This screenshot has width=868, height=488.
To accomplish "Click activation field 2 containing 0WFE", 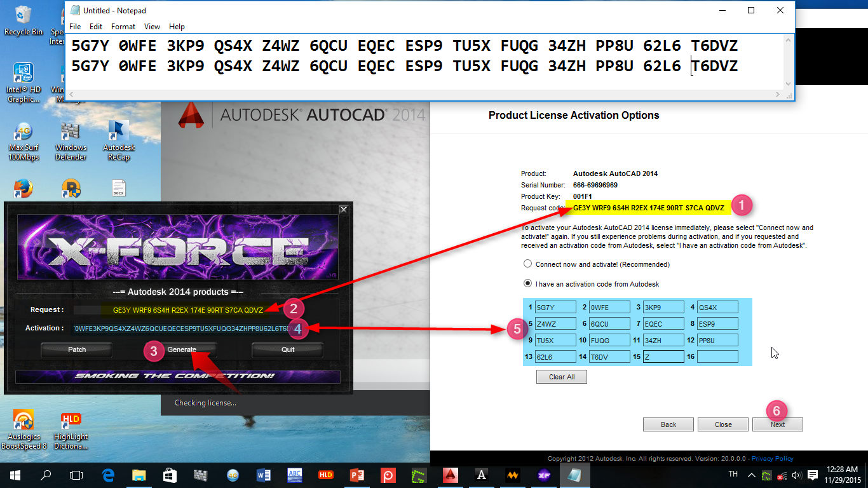I will point(609,308).
